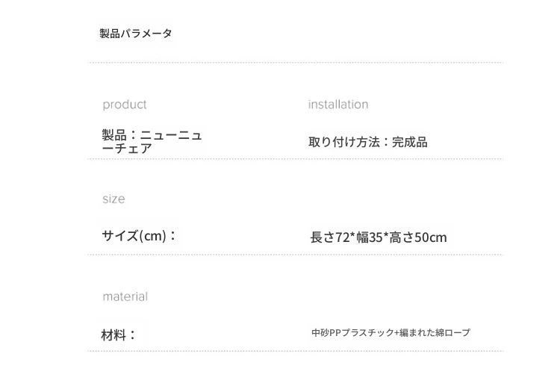Click the dotted line below product row
This screenshot has height=392, width=560.
point(296,159)
